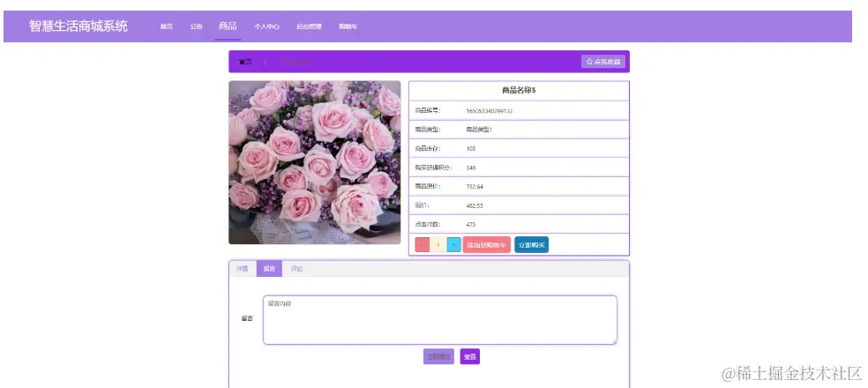Switch to the 详情 tab
The image size is (868, 388).
(243, 269)
